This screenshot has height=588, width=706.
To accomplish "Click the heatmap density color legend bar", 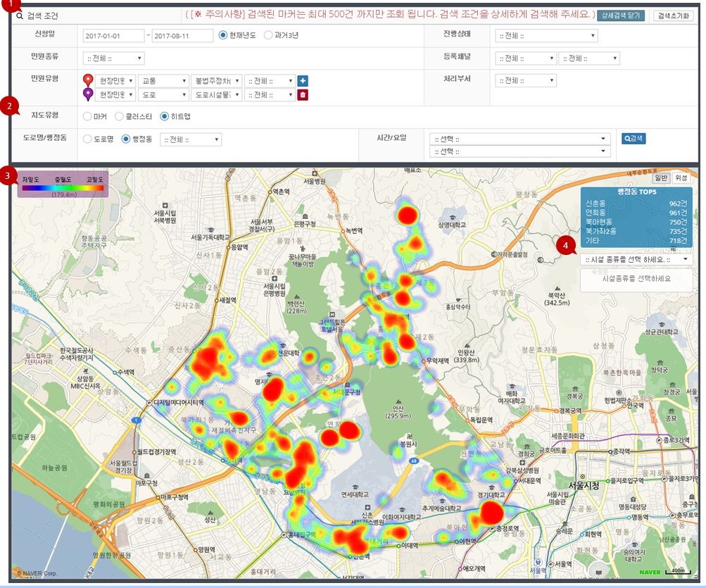I will point(63,187).
